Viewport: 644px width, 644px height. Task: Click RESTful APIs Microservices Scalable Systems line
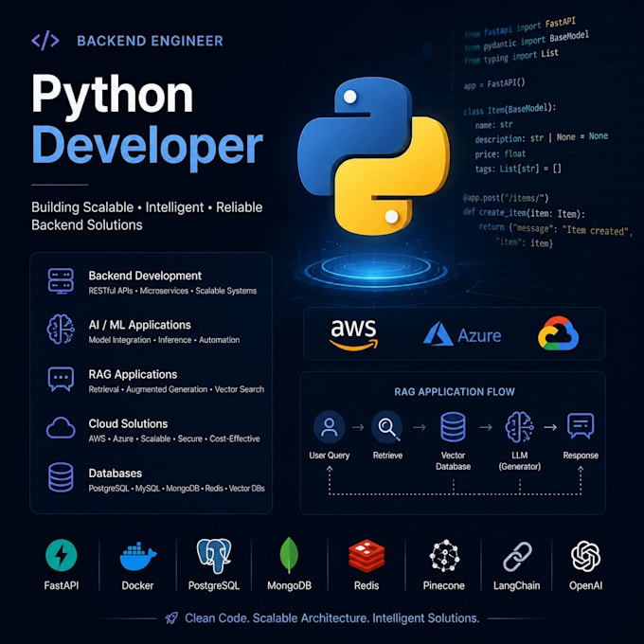click(x=172, y=291)
